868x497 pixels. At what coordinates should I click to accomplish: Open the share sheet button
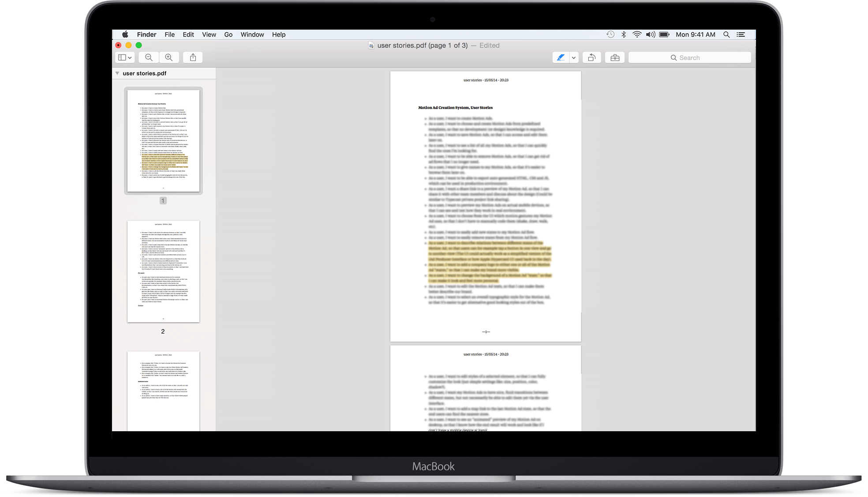click(193, 57)
